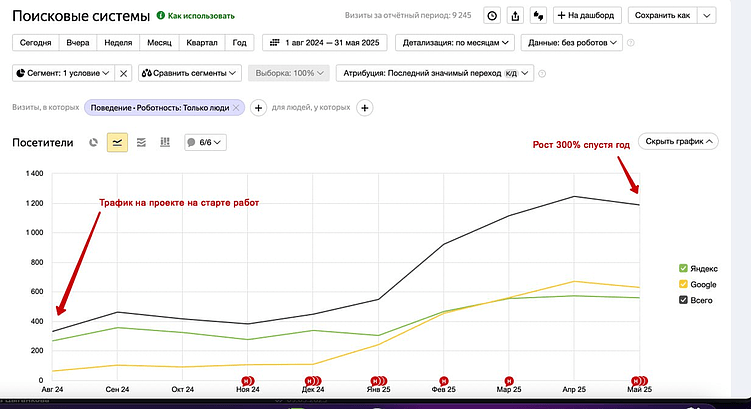The image size is (751, 409).
Task: Open the annotations 6/6 dropdown
Action: coord(205,142)
